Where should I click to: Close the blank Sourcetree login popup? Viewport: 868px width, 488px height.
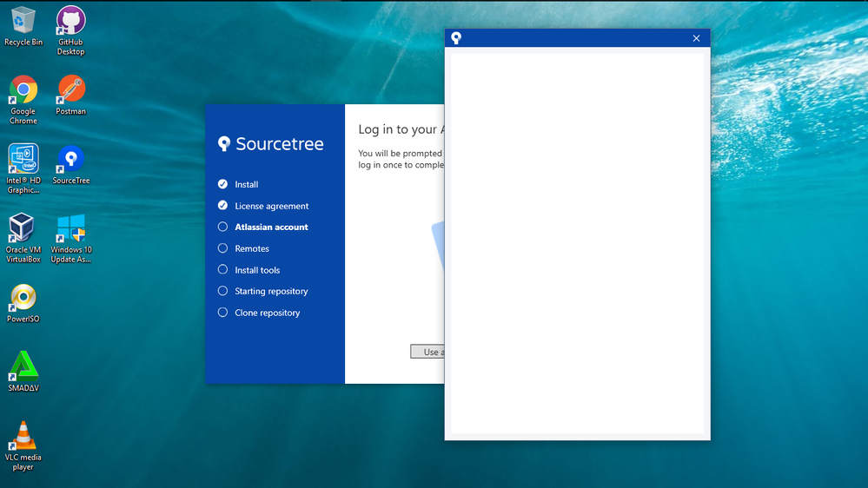(x=696, y=38)
